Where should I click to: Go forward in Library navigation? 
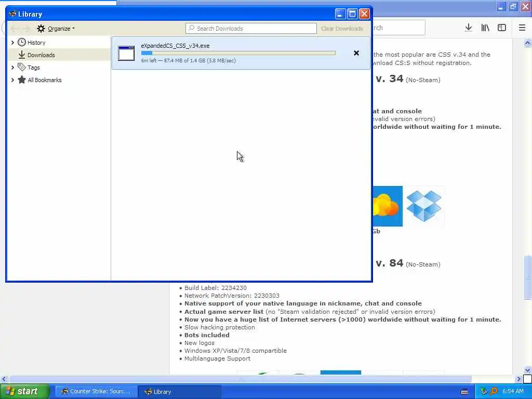[x=26, y=29]
